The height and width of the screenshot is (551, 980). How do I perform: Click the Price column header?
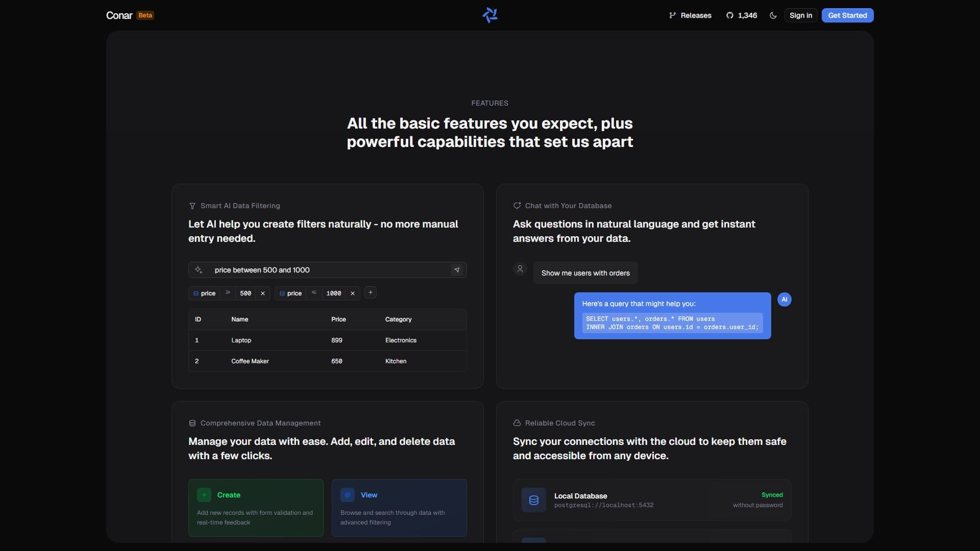[x=338, y=319]
